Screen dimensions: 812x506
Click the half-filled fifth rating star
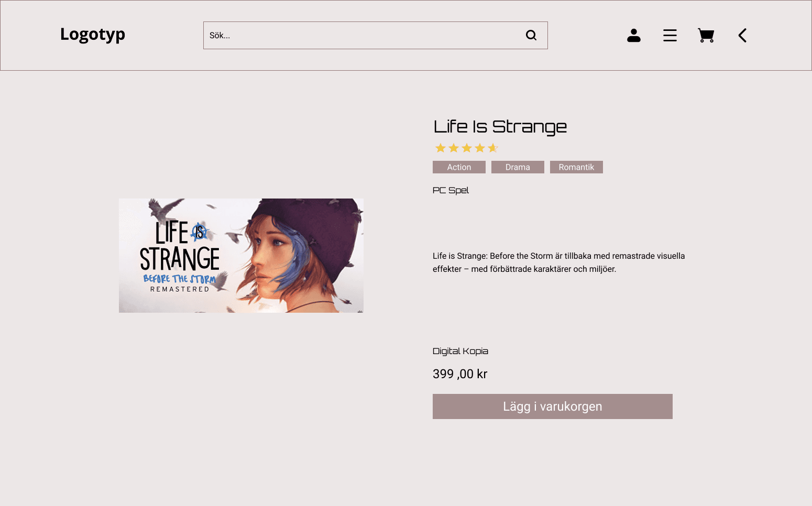(x=493, y=148)
